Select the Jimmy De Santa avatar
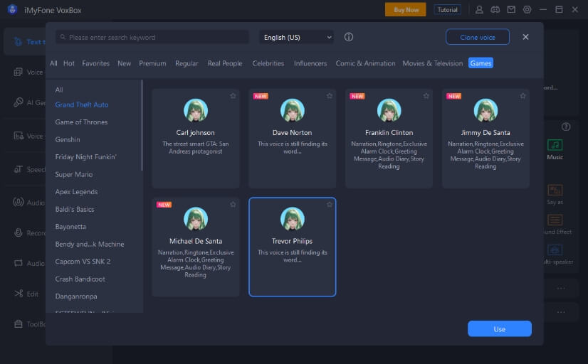The width and height of the screenshot is (588, 364). click(485, 110)
